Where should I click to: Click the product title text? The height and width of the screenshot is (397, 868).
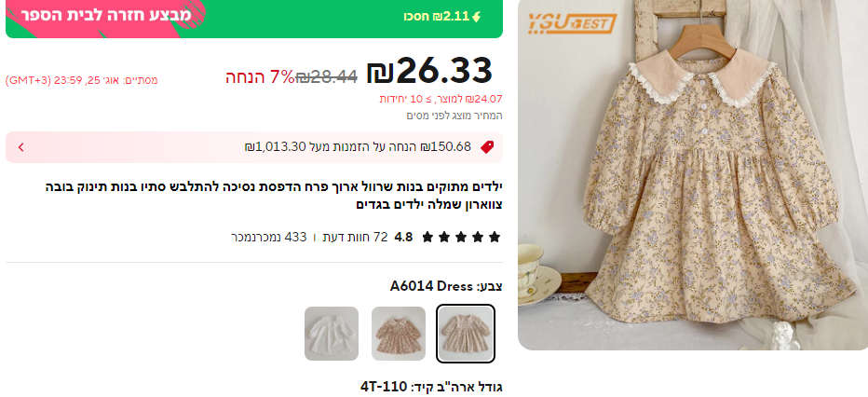point(274,196)
